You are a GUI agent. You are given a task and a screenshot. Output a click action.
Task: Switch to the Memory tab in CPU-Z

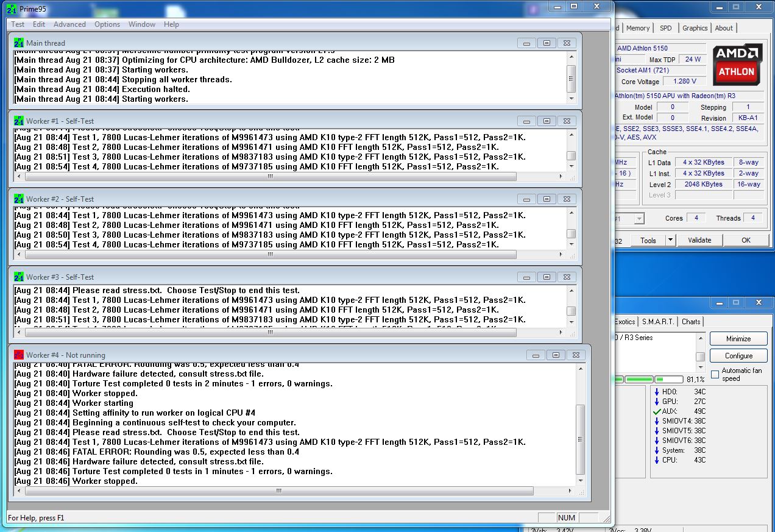click(x=638, y=28)
